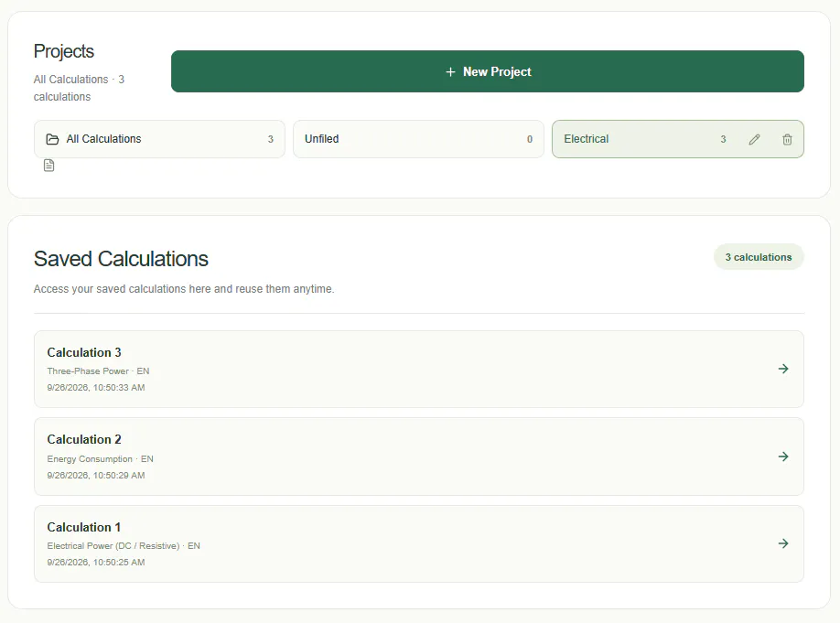
Task: Edit the Electrical project with the pencil icon
Action: [x=754, y=139]
